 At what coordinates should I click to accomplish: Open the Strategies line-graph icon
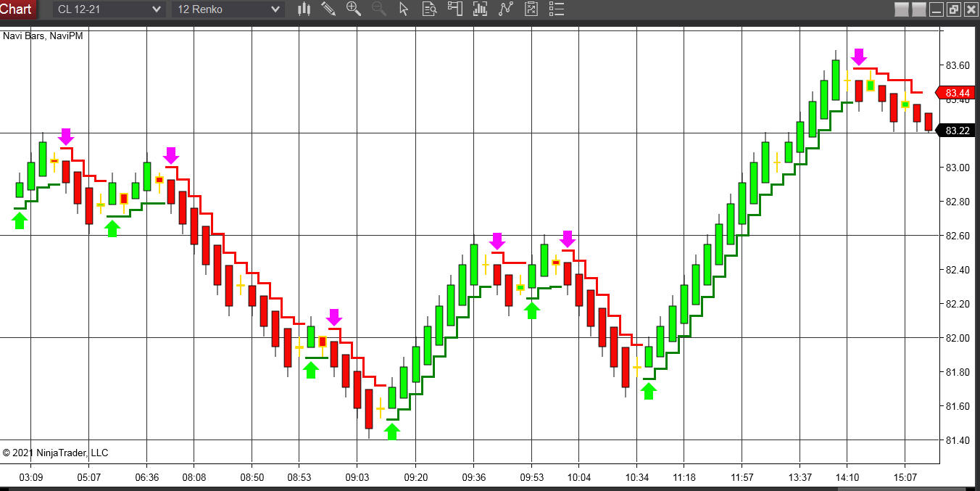(505, 9)
